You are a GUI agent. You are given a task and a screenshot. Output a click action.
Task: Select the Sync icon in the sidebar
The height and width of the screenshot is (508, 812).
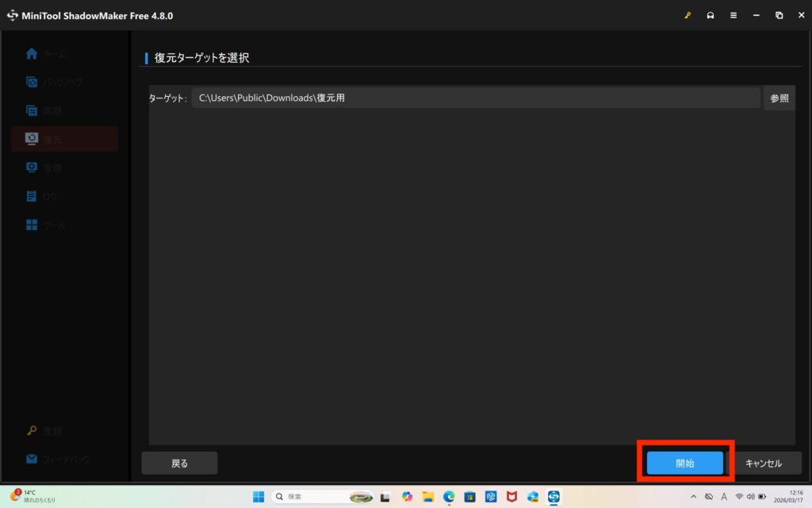(32, 111)
